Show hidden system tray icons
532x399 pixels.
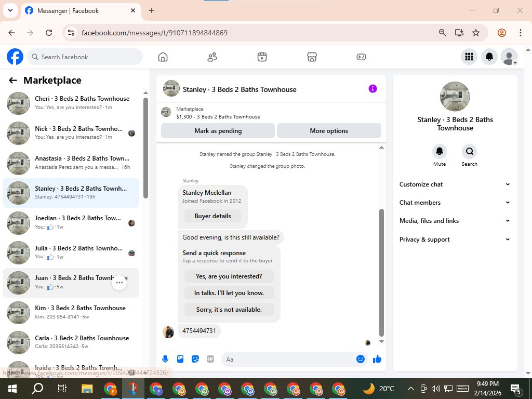point(410,389)
